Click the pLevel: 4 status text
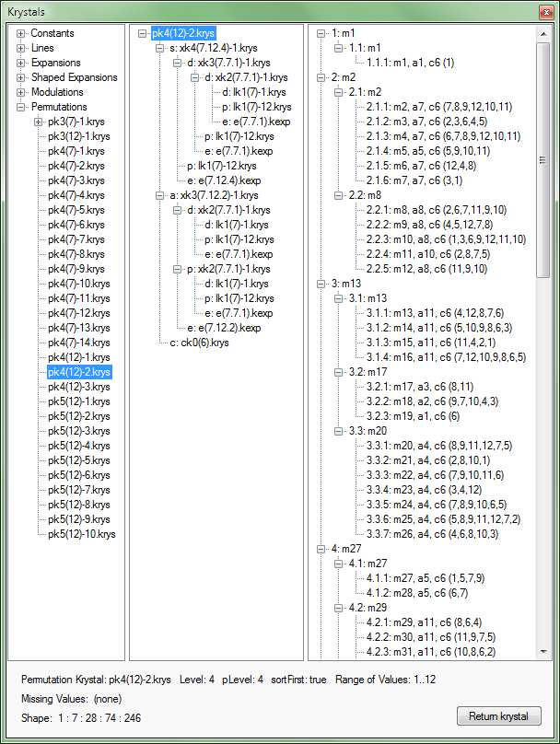Viewport: 560px width, 744px height. [242, 680]
